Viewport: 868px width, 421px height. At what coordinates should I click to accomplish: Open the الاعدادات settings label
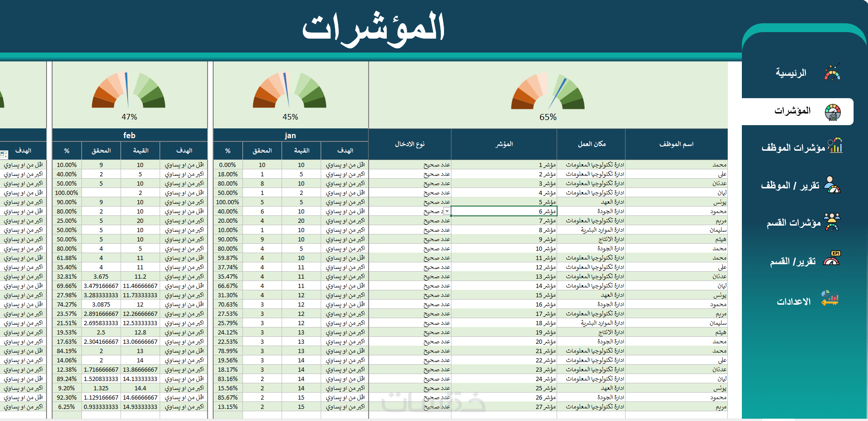794,302
